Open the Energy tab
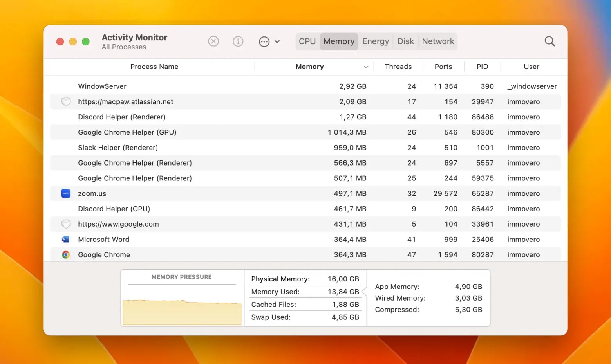The height and width of the screenshot is (364, 611). [x=376, y=41]
